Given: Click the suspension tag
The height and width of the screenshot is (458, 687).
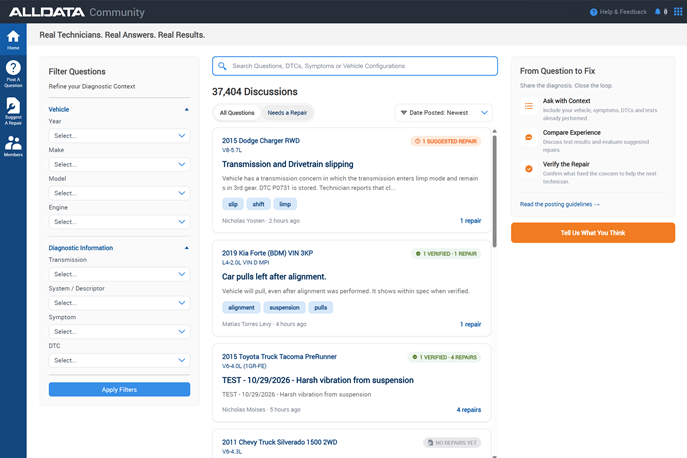Looking at the screenshot, I should click(x=284, y=308).
